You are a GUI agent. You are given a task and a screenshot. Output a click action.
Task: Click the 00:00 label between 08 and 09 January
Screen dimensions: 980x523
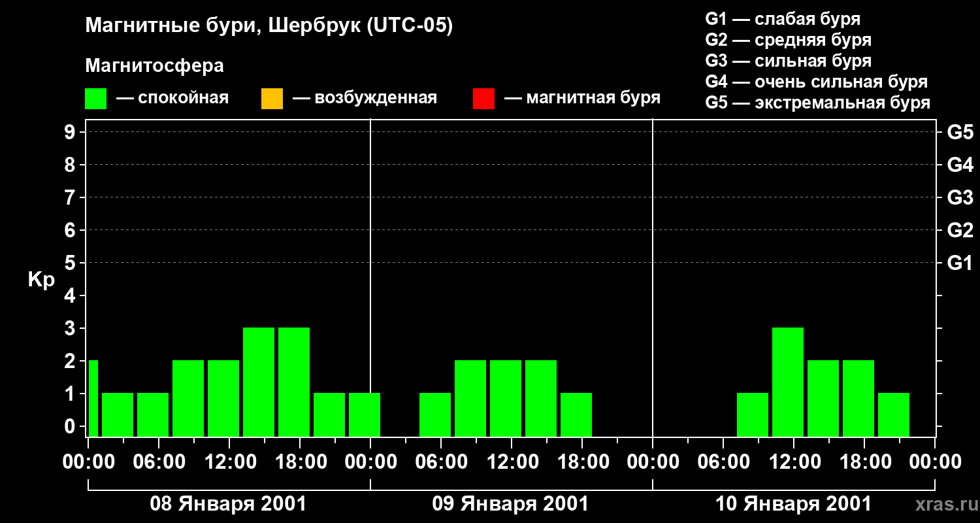click(x=370, y=462)
